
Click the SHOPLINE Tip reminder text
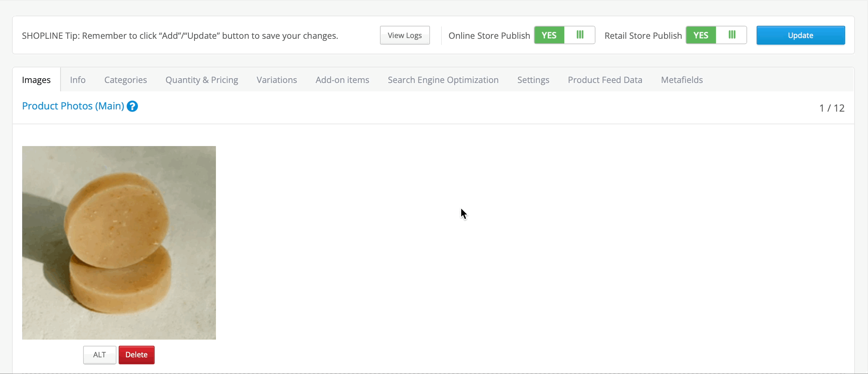pyautogui.click(x=180, y=36)
